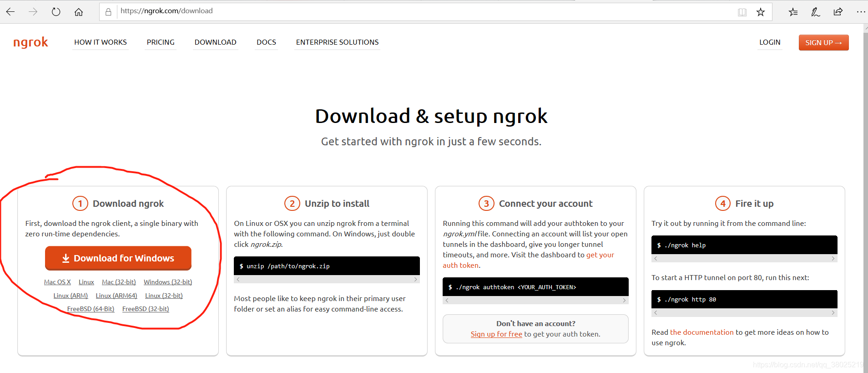Open the favorites hub icon
Viewport: 868px width, 373px height.
(793, 12)
